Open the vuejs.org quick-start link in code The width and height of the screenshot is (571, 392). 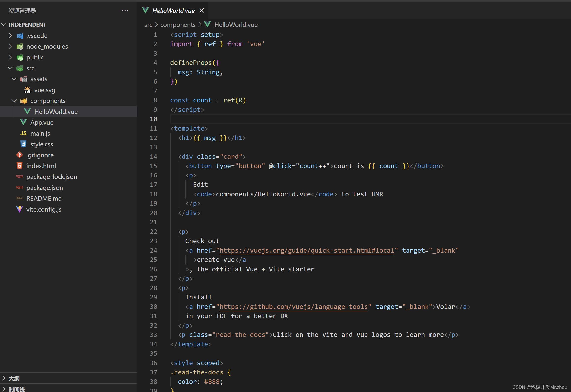click(x=306, y=250)
